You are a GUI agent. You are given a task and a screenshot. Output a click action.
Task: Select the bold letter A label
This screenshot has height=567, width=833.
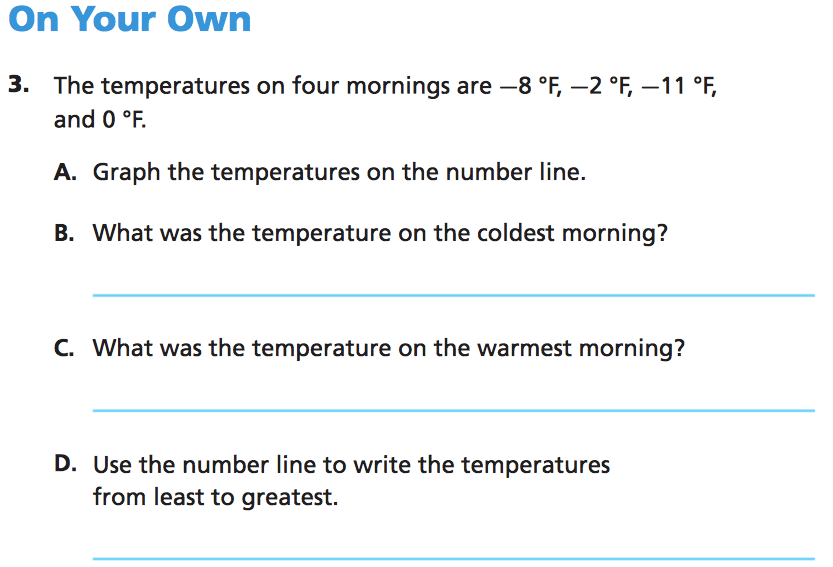click(x=65, y=172)
